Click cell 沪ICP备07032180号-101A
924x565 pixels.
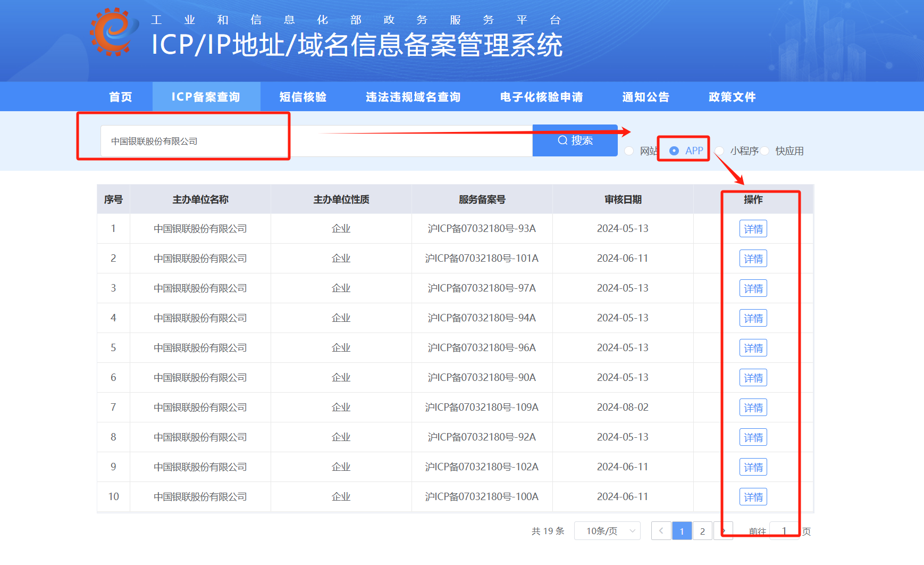[x=482, y=259]
